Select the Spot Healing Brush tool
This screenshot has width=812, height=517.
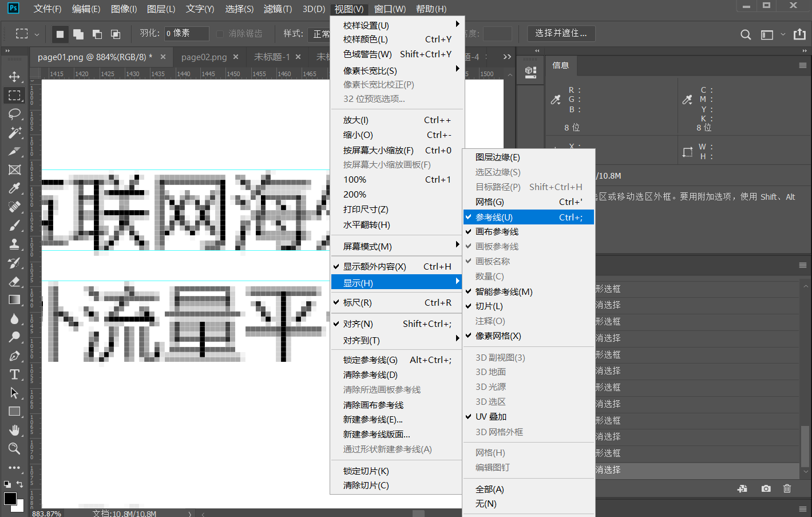pos(14,207)
